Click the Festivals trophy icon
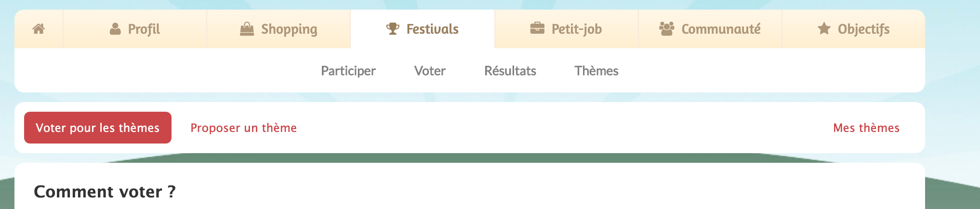This screenshot has height=209, width=980. pos(393,29)
